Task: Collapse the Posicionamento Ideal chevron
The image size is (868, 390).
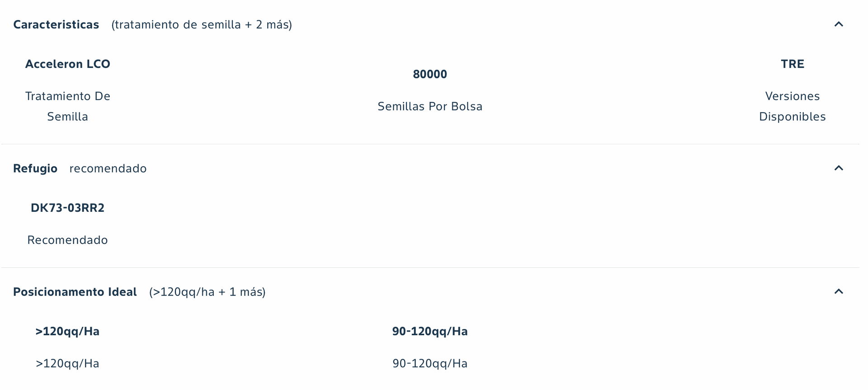Action: (x=839, y=292)
